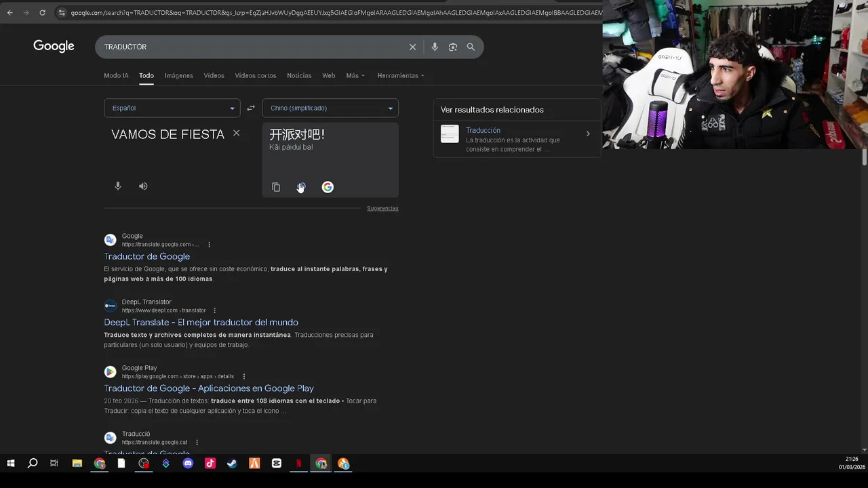Click the Sugerencias link
868x488 pixels.
(x=382, y=208)
